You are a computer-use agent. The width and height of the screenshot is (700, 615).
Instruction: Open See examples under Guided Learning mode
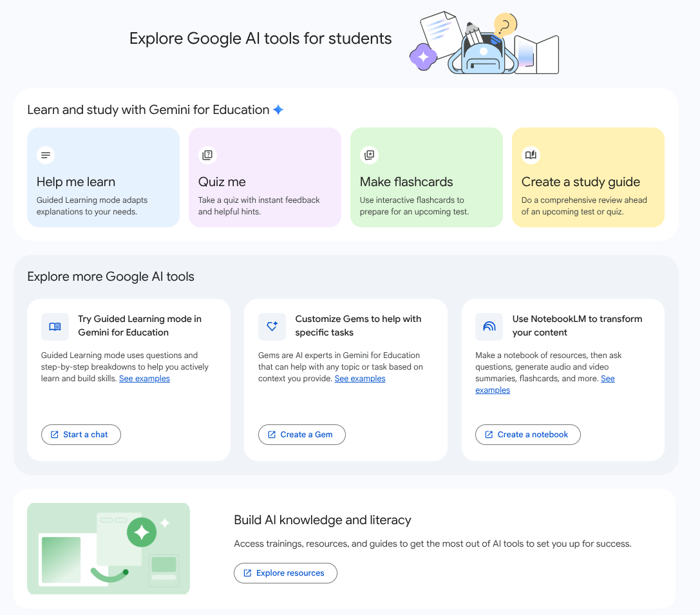[144, 378]
